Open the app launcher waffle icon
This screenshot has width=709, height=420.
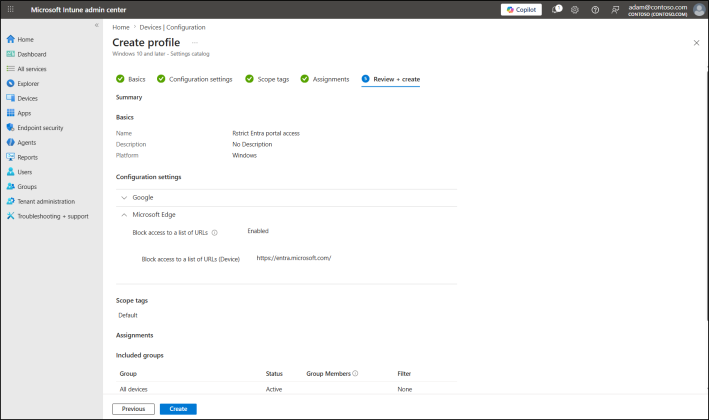(x=10, y=9)
